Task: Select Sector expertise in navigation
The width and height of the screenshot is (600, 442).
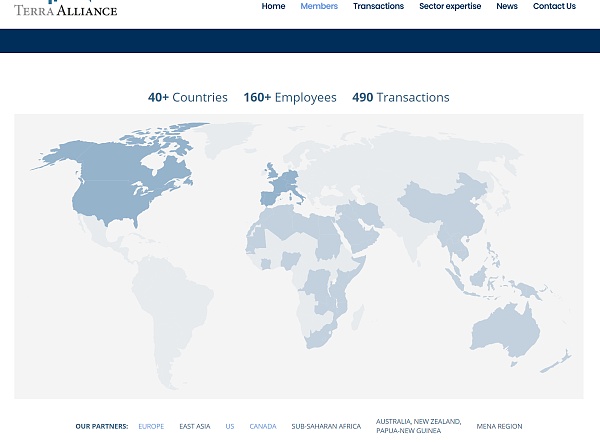Action: pos(450,6)
